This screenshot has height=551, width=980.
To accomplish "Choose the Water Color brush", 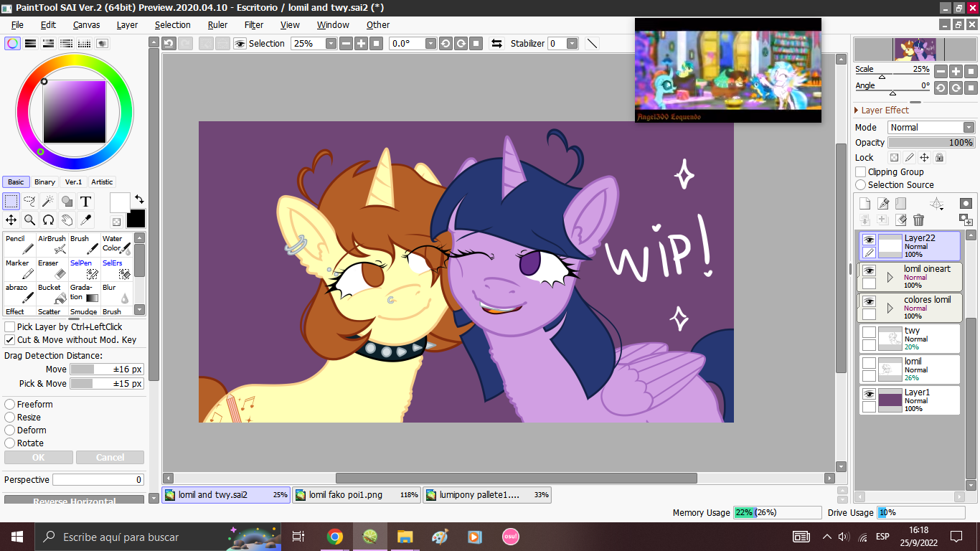I will click(116, 244).
